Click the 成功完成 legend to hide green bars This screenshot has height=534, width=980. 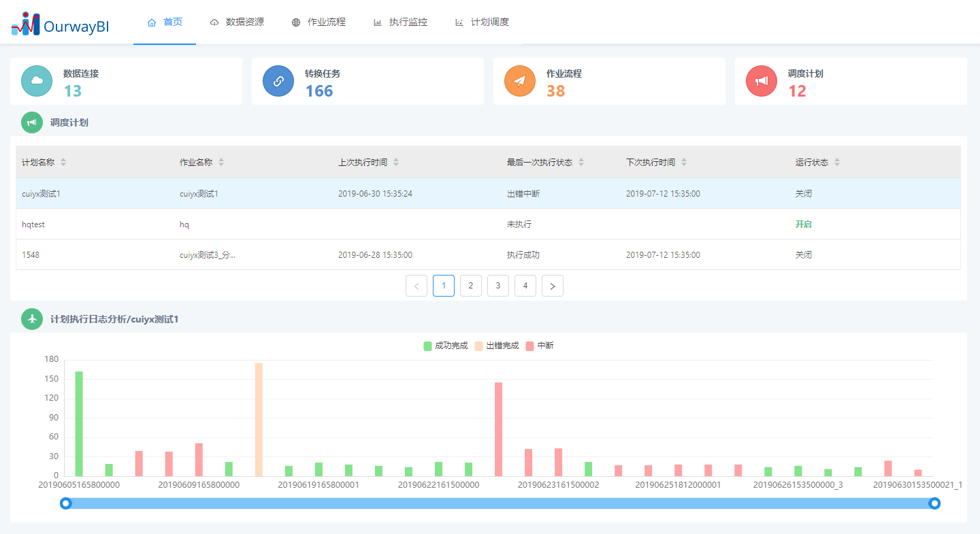click(445, 346)
